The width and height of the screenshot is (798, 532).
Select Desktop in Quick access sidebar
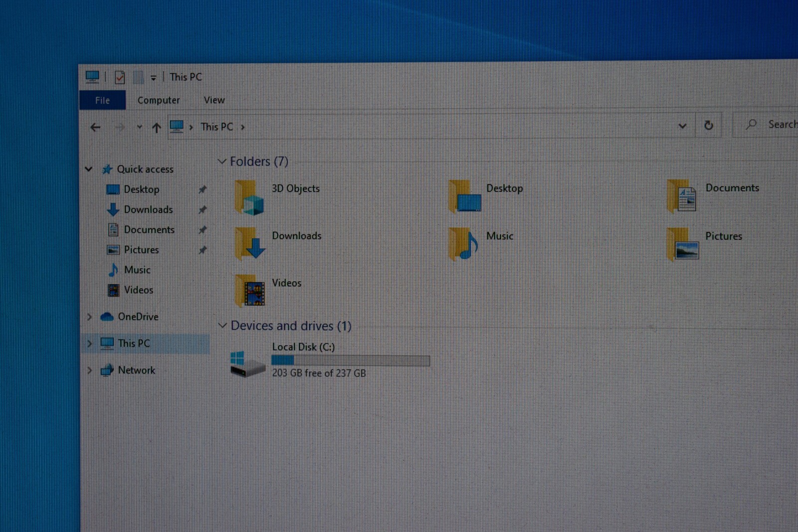142,189
